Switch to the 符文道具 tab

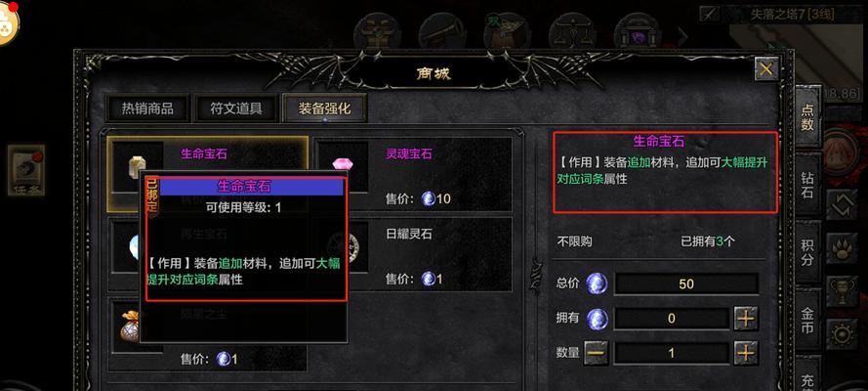236,109
